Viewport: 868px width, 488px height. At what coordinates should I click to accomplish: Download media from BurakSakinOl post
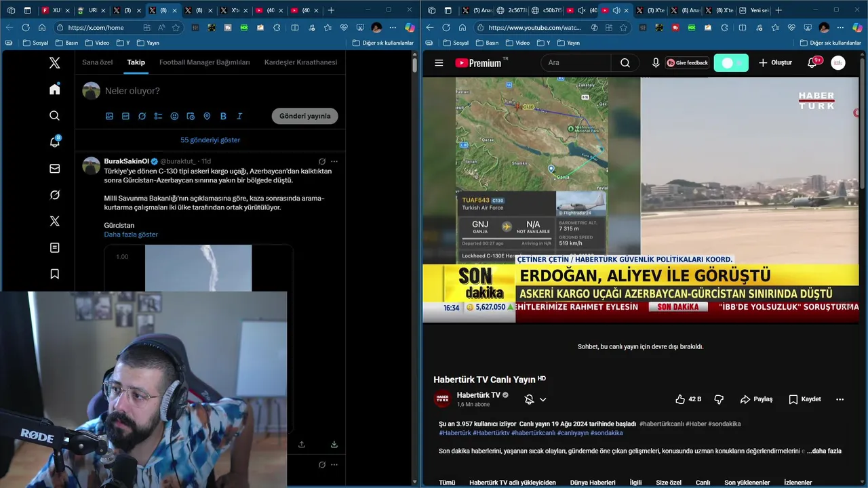click(334, 445)
